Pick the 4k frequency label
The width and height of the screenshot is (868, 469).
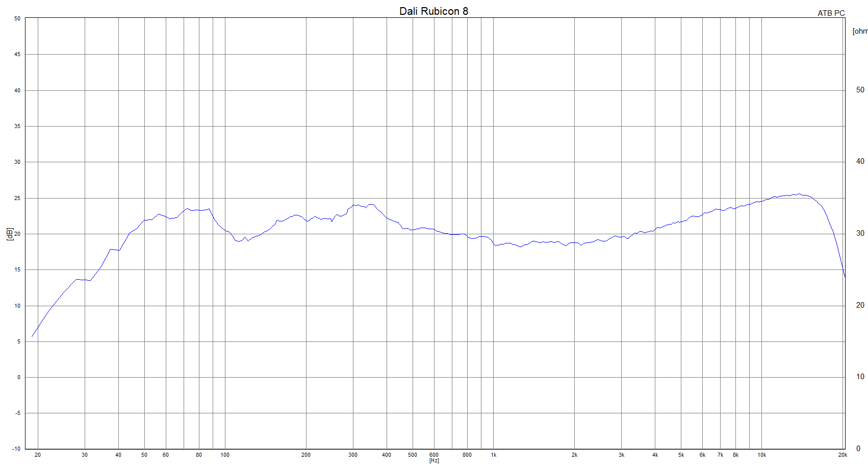655,455
